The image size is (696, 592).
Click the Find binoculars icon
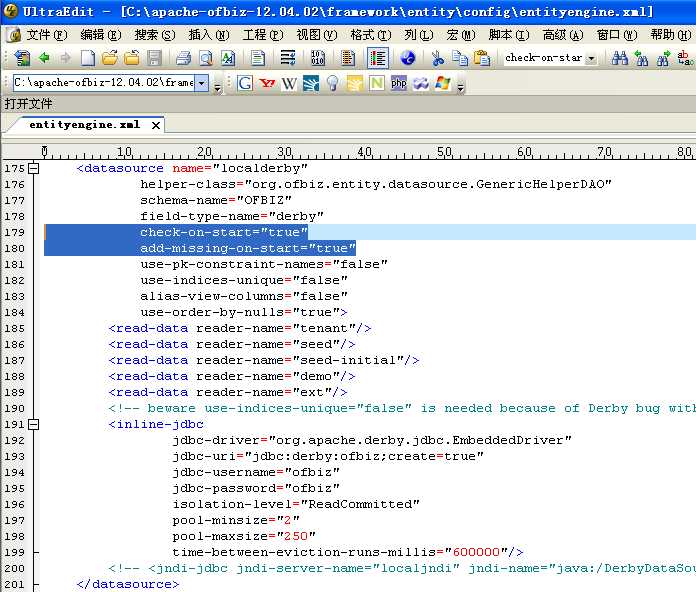point(620,58)
